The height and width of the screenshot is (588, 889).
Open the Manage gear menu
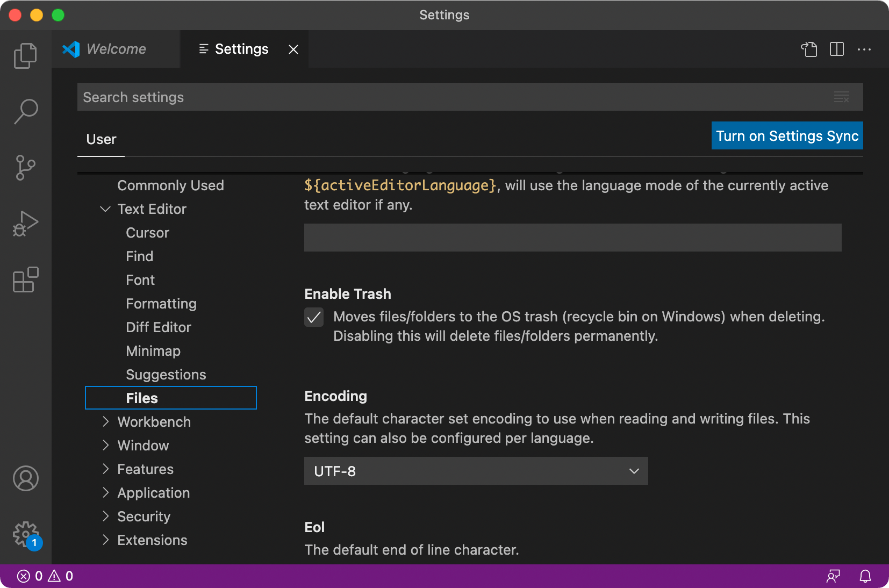click(25, 535)
